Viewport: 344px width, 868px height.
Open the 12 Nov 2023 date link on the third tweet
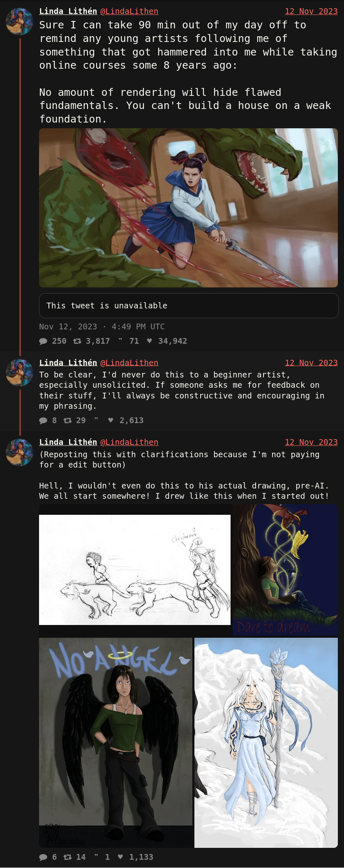[311, 442]
